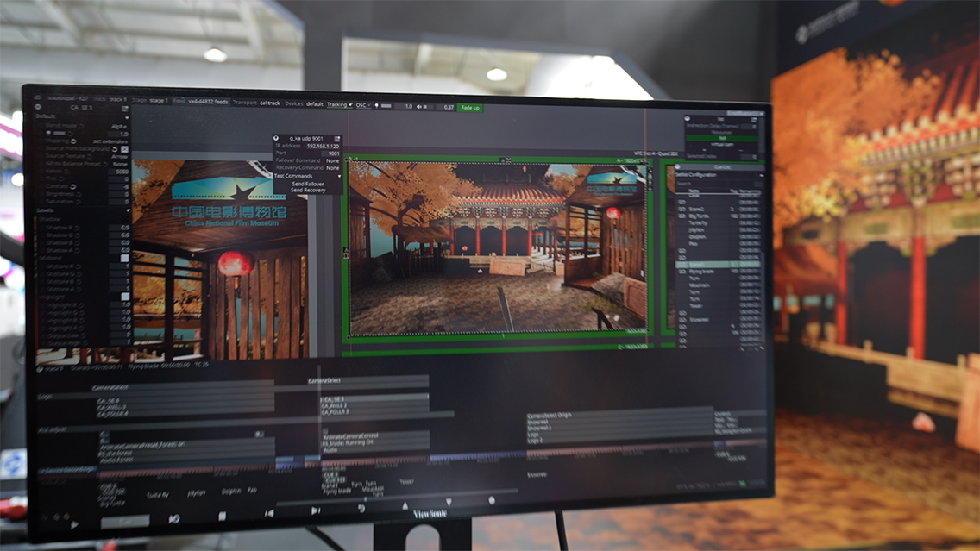The width and height of the screenshot is (980, 551).
Task: Click the loop-section icon in the transport bar
Action: [x=174, y=518]
